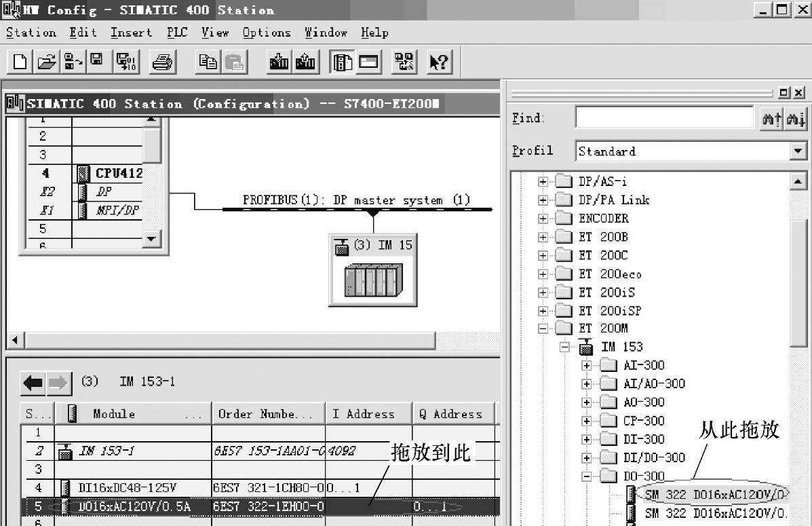Click the CPU412 module icon in rack

pyautogui.click(x=84, y=174)
